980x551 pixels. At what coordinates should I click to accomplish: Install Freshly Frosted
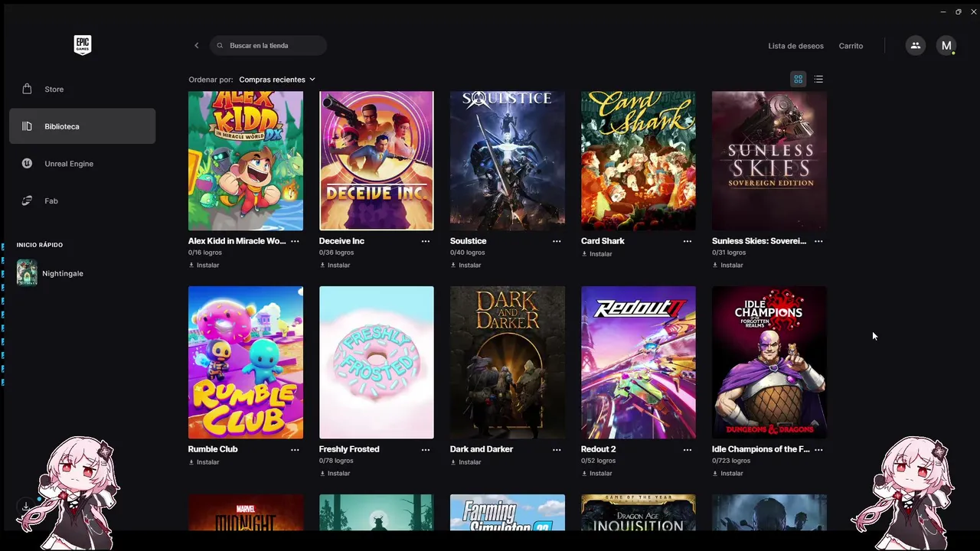click(x=335, y=474)
